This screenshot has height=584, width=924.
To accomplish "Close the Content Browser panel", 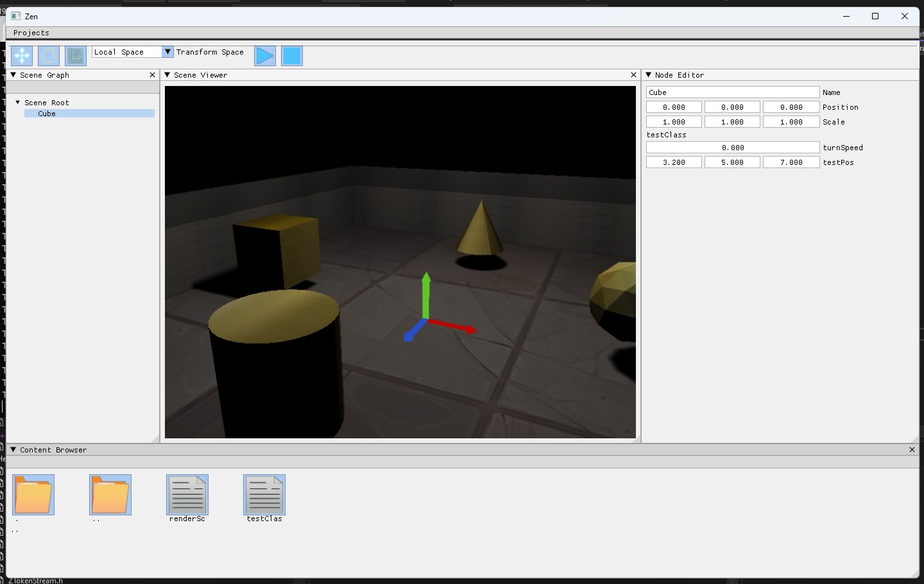I will (x=912, y=450).
